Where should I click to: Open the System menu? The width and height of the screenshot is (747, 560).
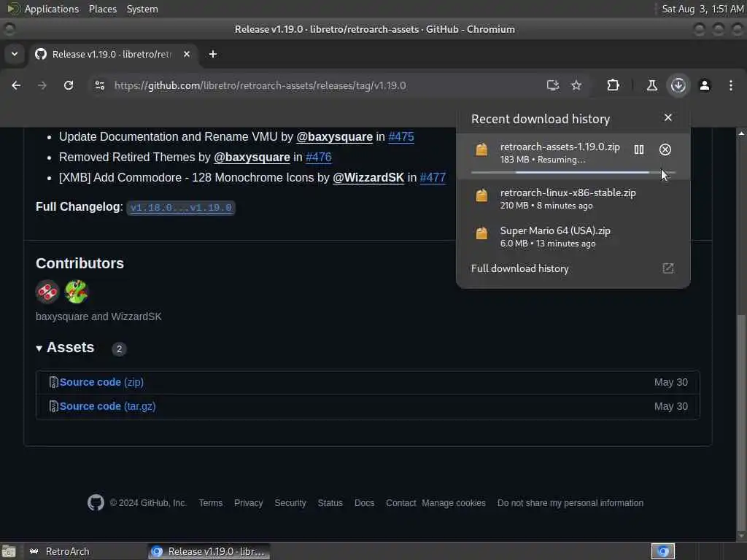point(142,9)
